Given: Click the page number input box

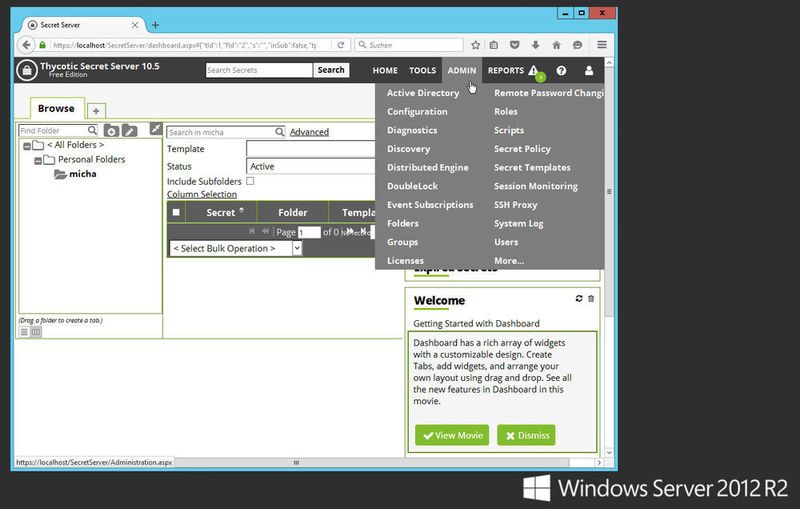Looking at the screenshot, I should click(x=309, y=233).
